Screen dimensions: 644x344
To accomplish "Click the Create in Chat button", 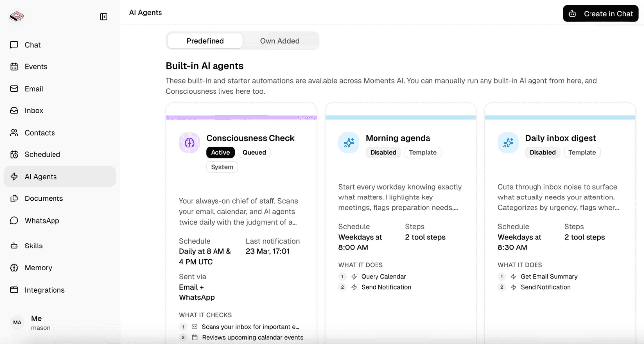I will 600,14.
